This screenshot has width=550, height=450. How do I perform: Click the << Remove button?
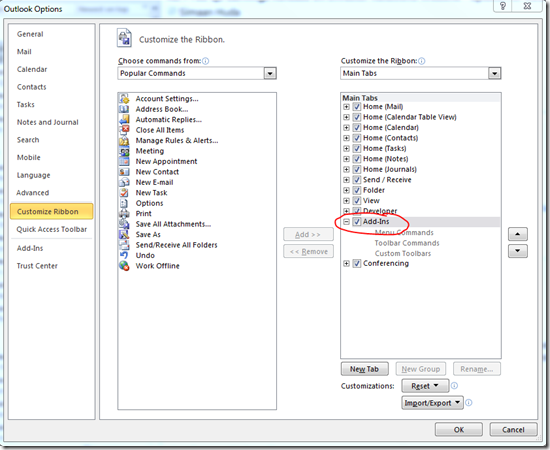[308, 251]
